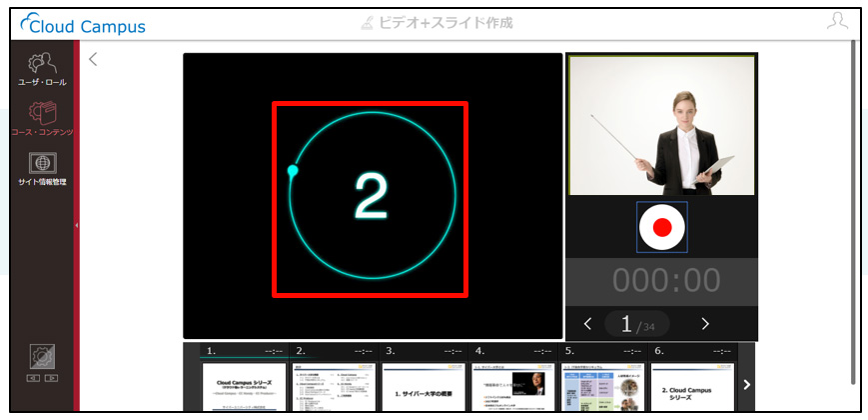Click the vertical scrollbar on the right
This screenshot has height=420, width=868.
pos(852,211)
